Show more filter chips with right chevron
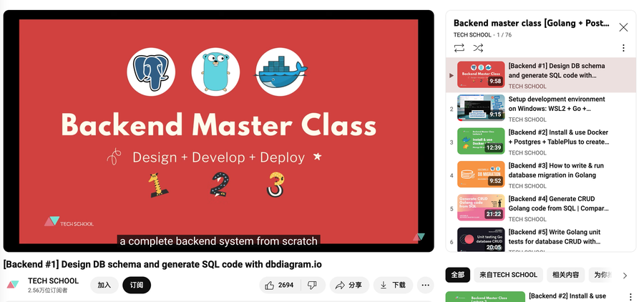 (x=625, y=276)
